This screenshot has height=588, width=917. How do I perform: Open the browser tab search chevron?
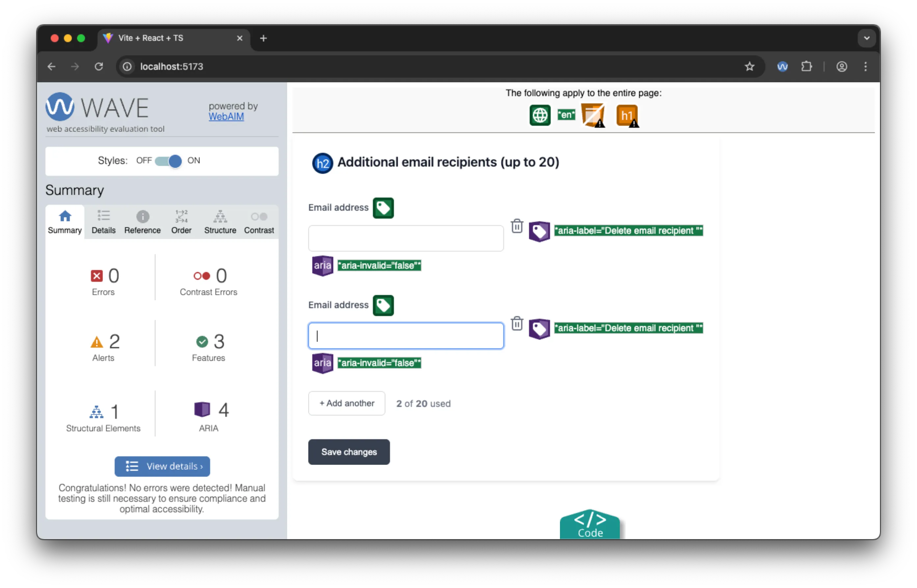click(x=866, y=38)
